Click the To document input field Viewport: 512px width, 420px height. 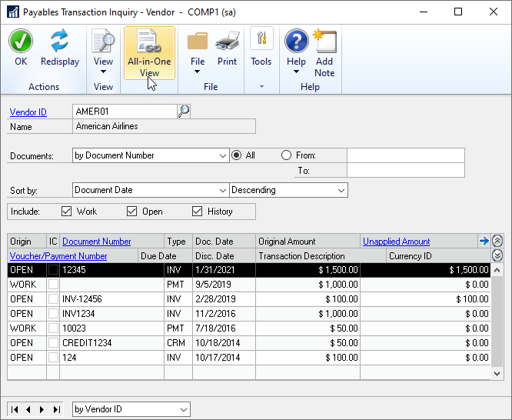[x=406, y=170]
